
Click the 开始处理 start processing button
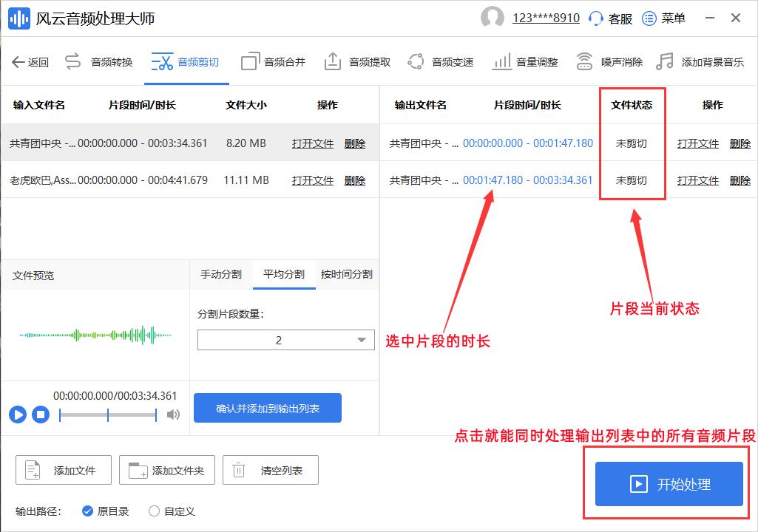[x=667, y=484]
